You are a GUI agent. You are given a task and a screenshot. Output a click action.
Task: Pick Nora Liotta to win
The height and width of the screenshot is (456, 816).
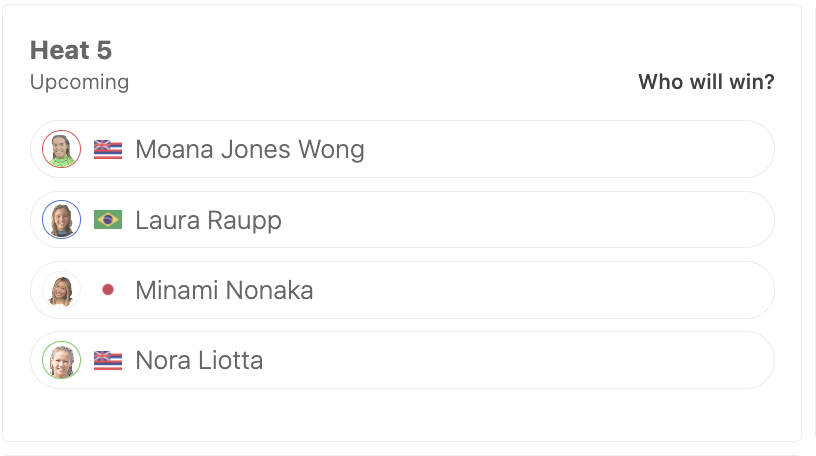pos(402,360)
